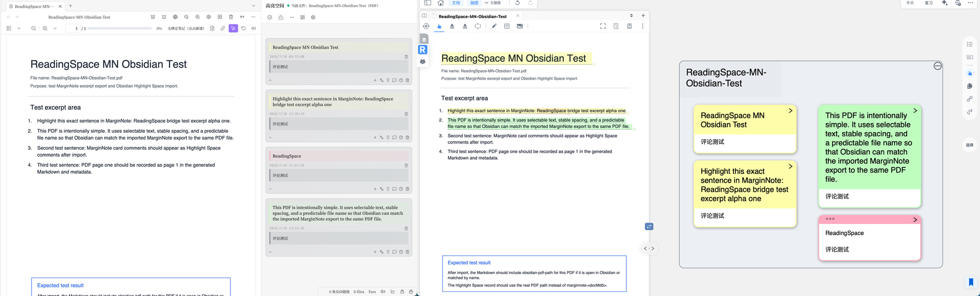Screen dimensions: 980x296
Task: Collapse the green This PDF is intentionally card
Action: click(270, 252)
